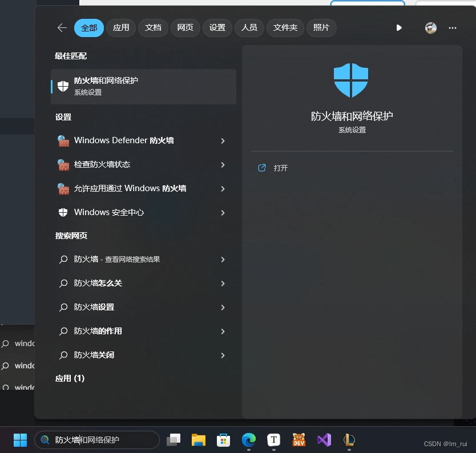Open League of Legends from the taskbar
This screenshot has width=476, height=453.
click(349, 440)
